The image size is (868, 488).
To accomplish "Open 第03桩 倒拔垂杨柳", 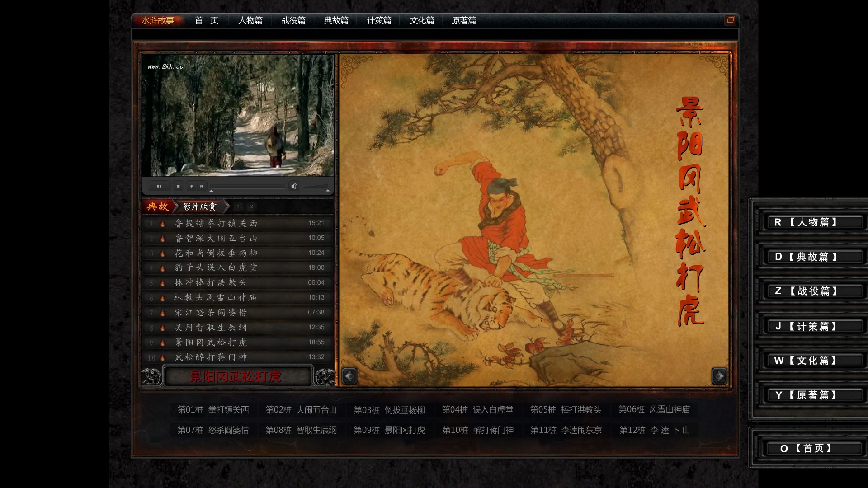I will (389, 410).
